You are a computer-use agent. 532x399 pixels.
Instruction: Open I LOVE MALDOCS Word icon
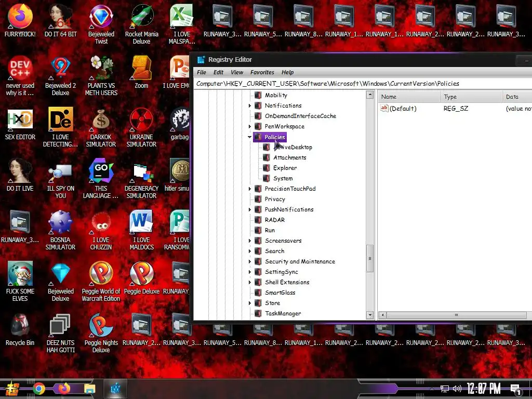tap(141, 230)
